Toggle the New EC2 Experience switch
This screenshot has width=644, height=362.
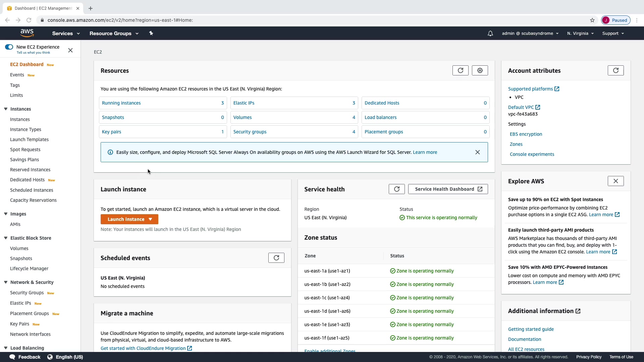tap(9, 47)
